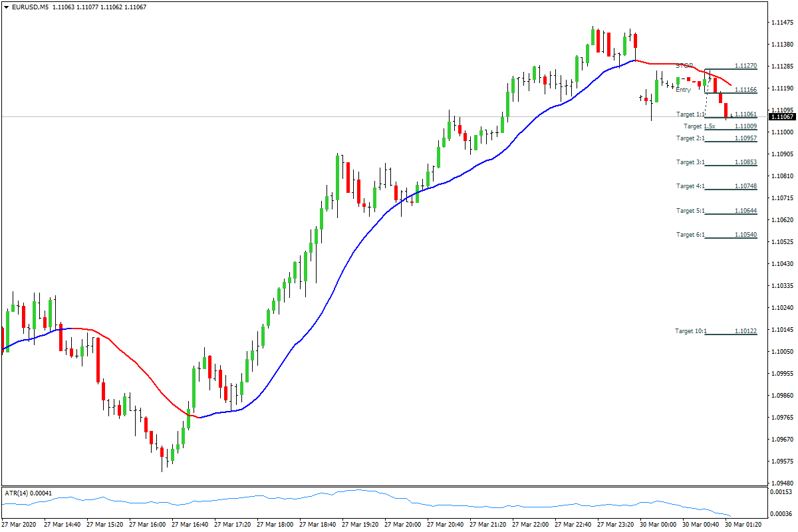Click the 1.10715 price scale label
The width and height of the screenshot is (798, 532).
(782, 198)
